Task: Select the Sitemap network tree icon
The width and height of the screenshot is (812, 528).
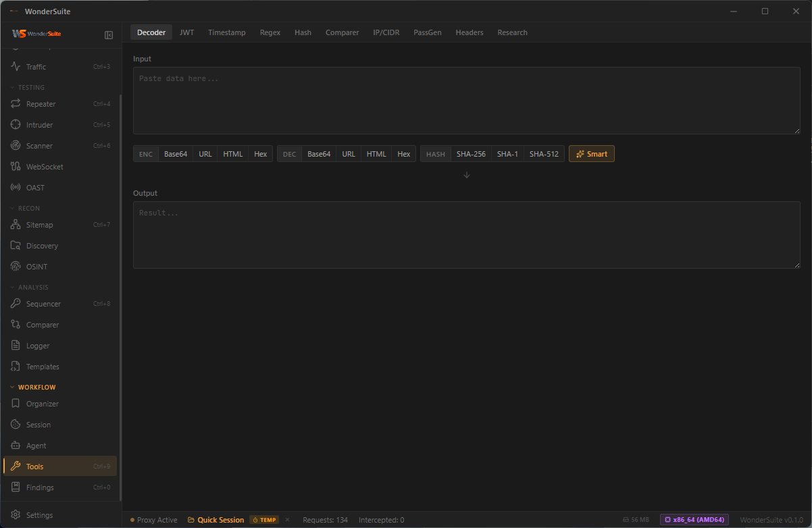Action: pos(16,225)
